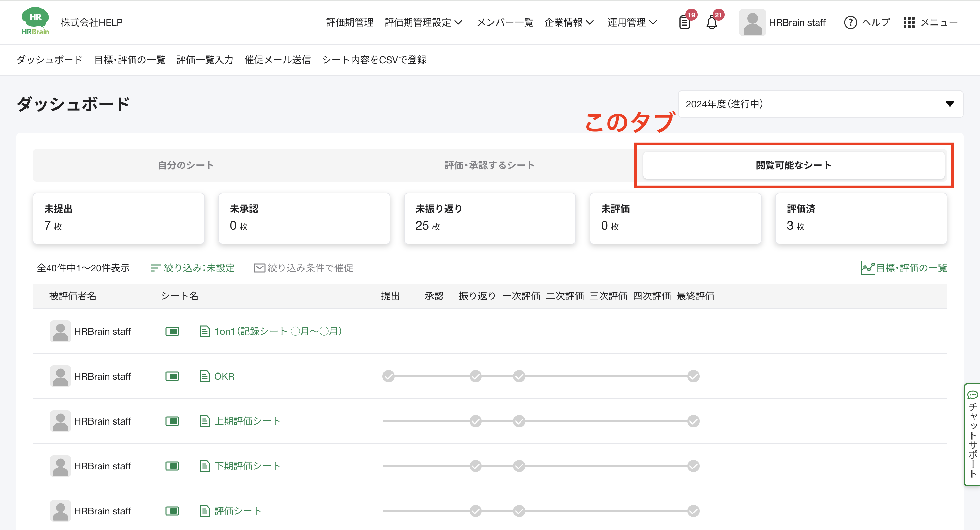Click the filter icon 絞り込み:未設定

pyautogui.click(x=155, y=268)
